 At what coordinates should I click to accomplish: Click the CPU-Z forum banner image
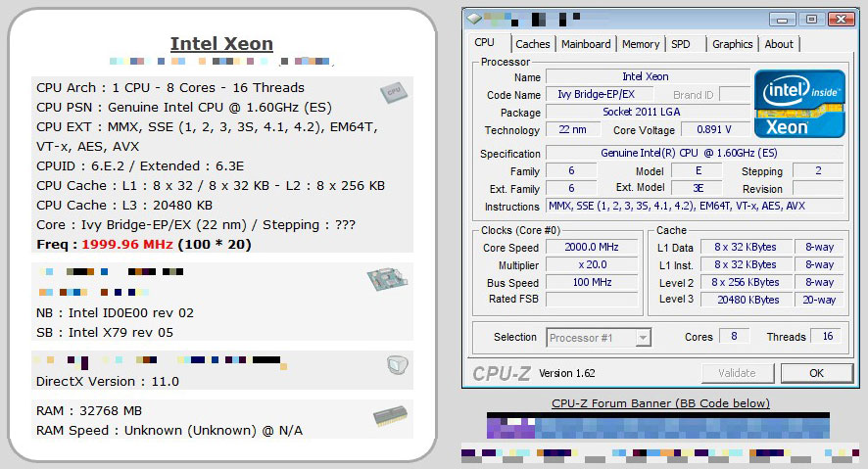coord(658,425)
